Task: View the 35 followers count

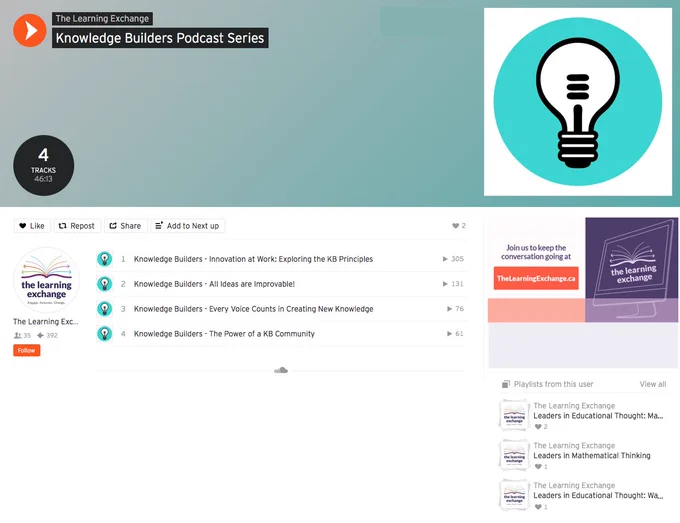Action: tap(23, 335)
